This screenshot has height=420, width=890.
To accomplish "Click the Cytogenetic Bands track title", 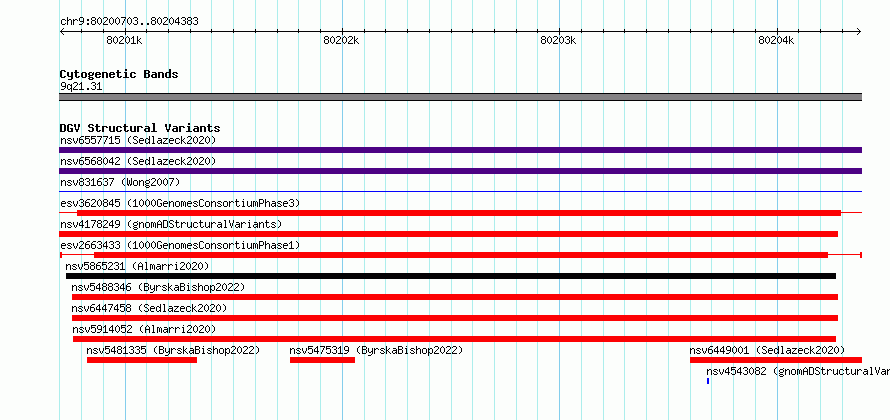I will 119,74.
